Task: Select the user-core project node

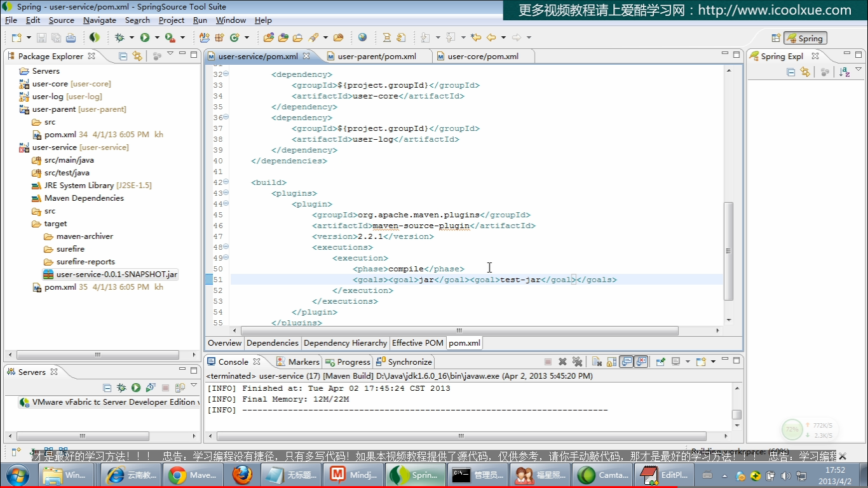Action: coord(65,84)
